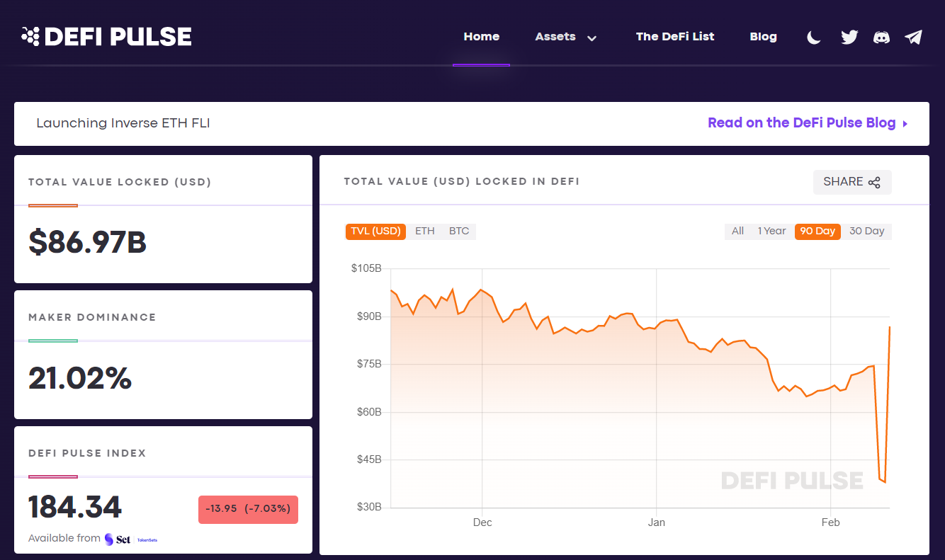Click the share icon on the SHARE button

[x=874, y=182]
